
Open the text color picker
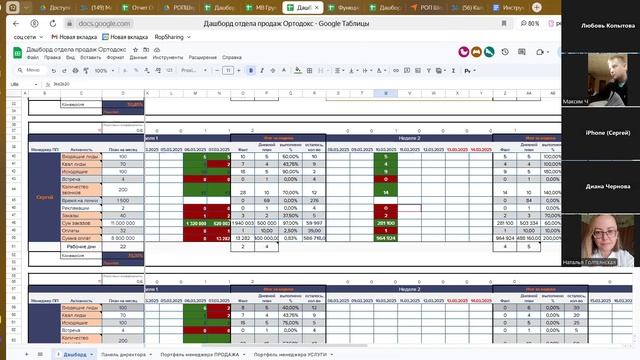point(284,71)
